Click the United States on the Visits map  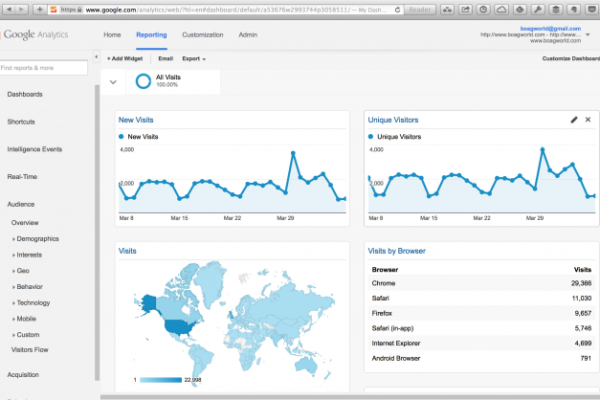pos(180,327)
